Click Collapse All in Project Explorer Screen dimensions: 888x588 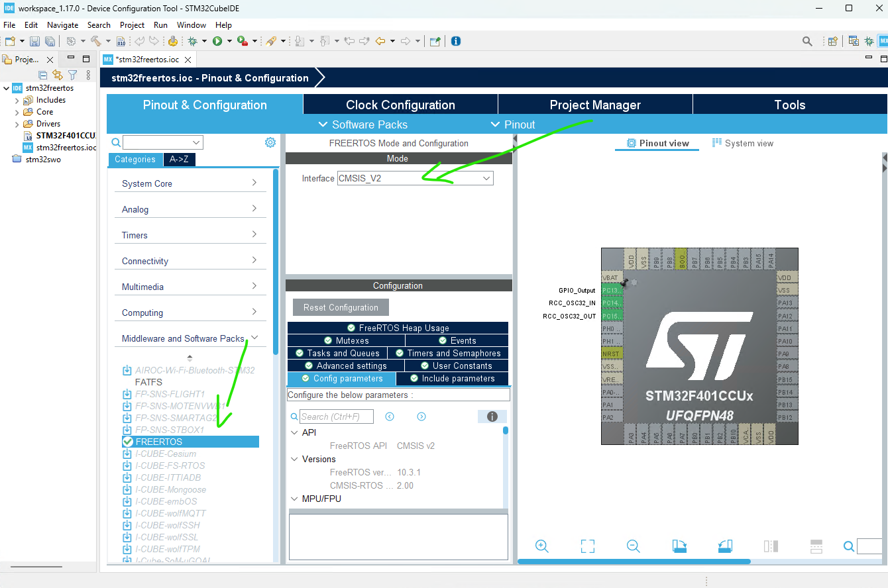(x=43, y=75)
